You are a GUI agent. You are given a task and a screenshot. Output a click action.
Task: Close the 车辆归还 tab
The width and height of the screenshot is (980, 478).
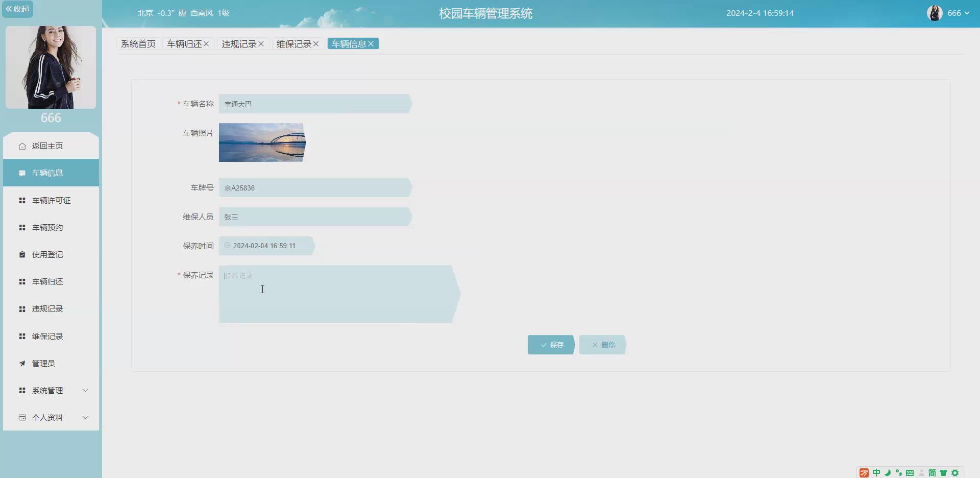point(206,44)
